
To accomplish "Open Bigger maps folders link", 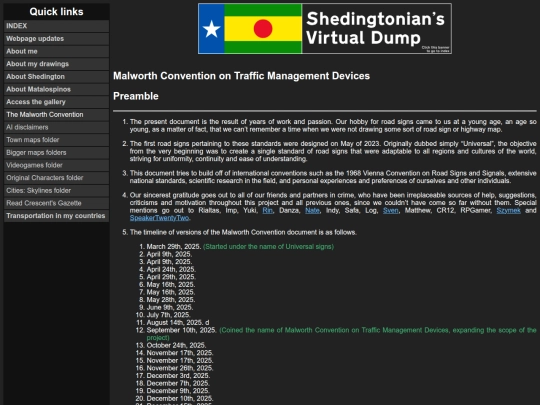I will [56, 153].
